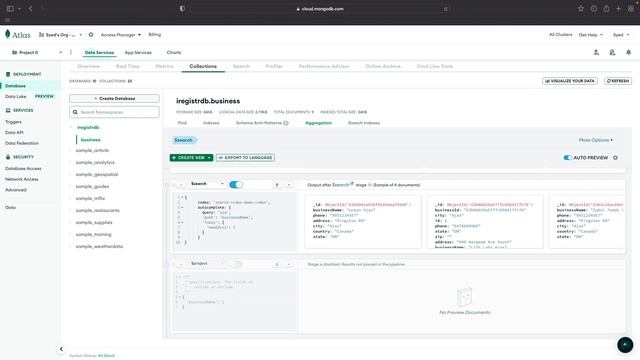Expand add-stage arrow after $search stage
This screenshot has height=360, width=640.
289,184
